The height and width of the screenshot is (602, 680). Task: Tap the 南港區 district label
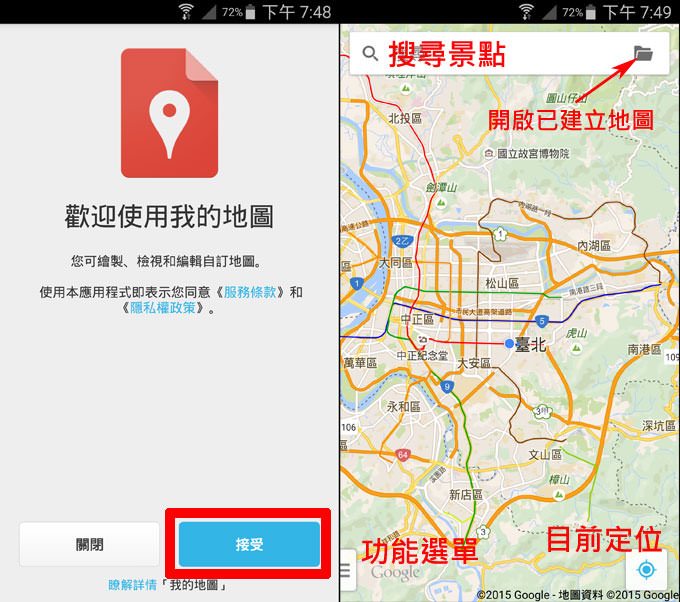pyautogui.click(x=644, y=349)
